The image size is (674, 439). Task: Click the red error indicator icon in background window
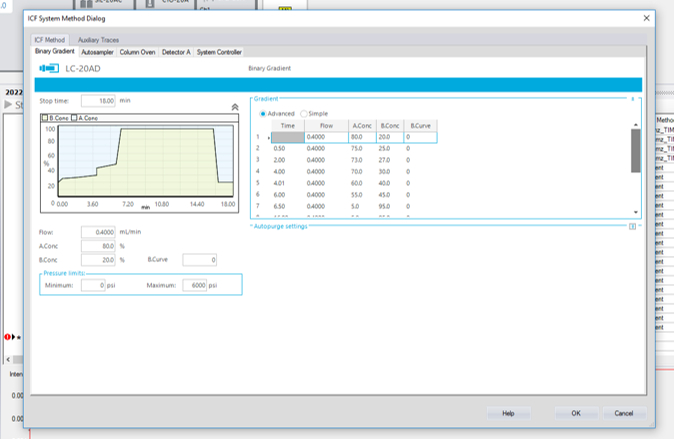7,337
